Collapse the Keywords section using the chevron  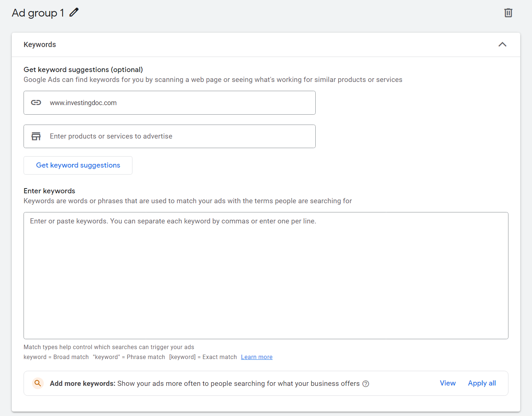click(502, 44)
